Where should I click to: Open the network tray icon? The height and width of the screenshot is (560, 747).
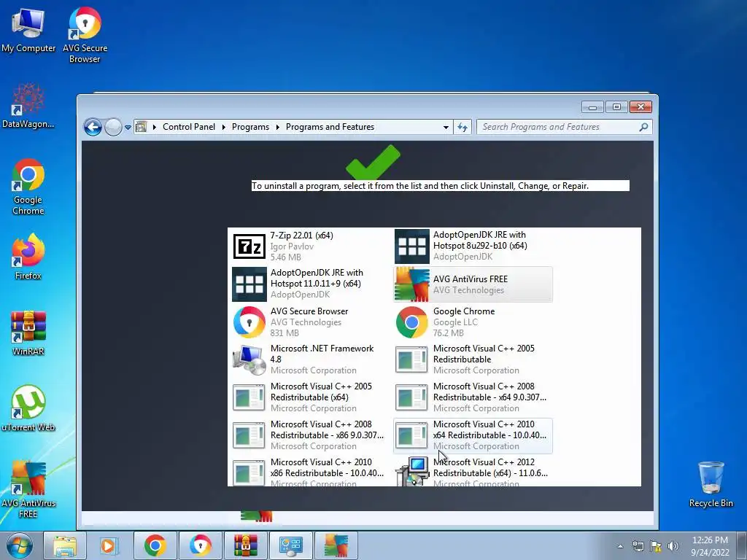click(x=638, y=546)
